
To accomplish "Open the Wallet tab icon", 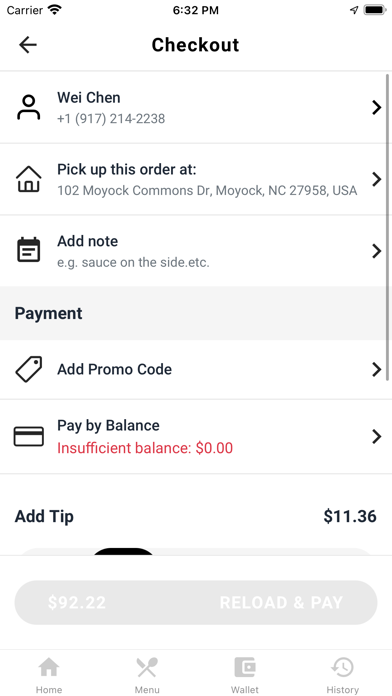I will (245, 668).
